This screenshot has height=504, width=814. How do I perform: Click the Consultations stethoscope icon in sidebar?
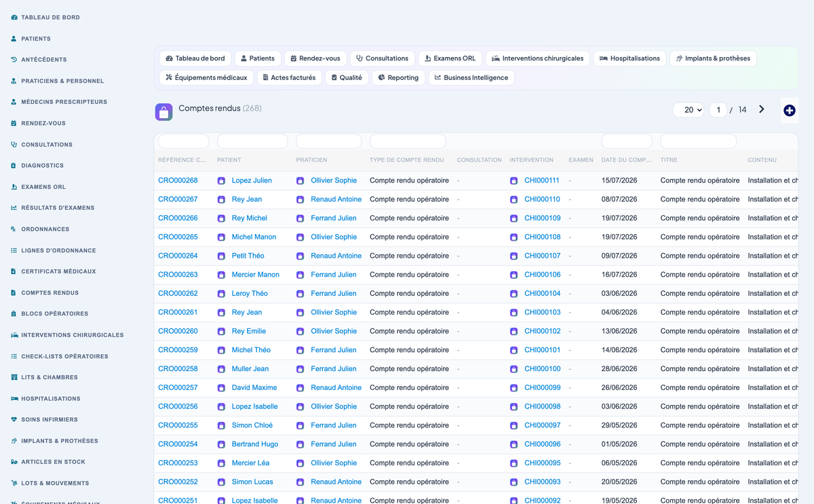[x=14, y=144]
